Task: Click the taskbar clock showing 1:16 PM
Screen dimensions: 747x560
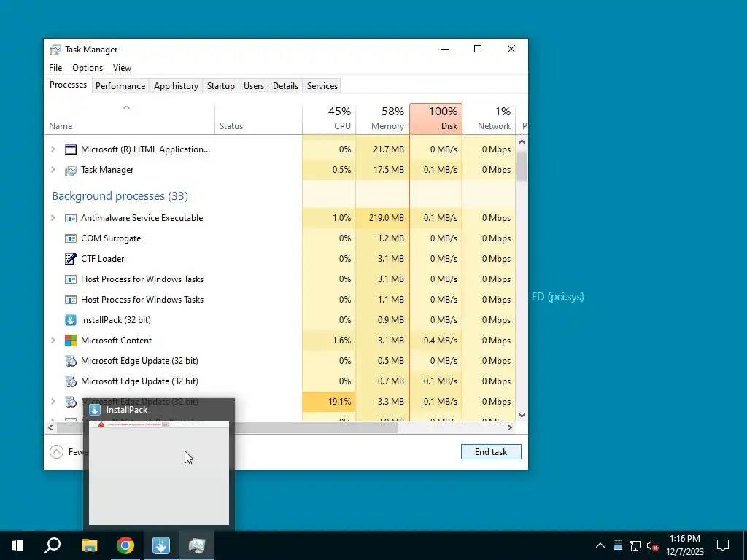Action: (684, 545)
